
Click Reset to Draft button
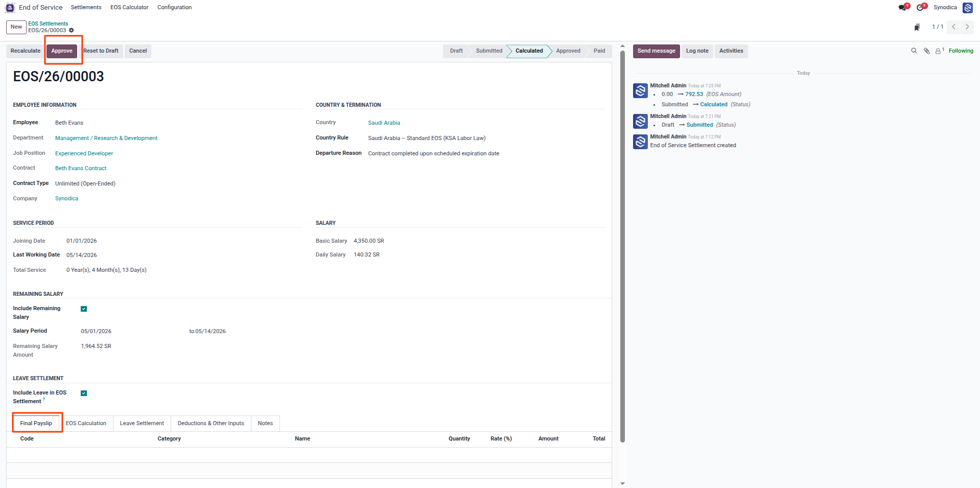click(x=101, y=51)
